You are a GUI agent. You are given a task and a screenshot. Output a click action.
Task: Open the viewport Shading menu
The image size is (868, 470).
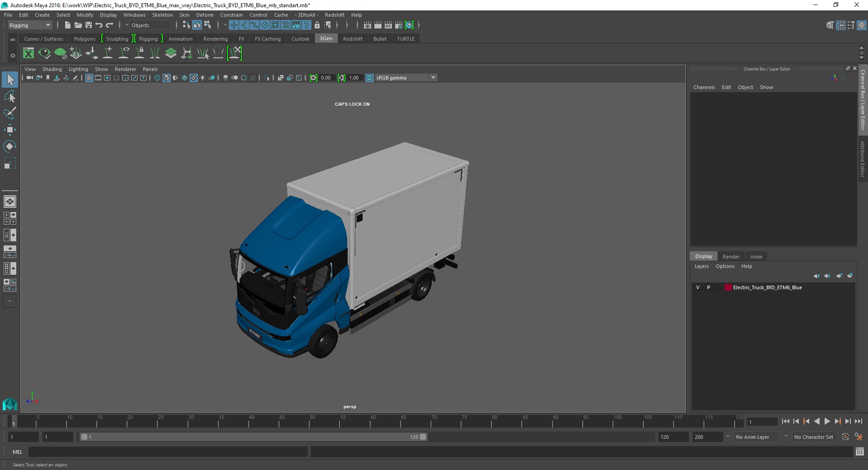pos(52,69)
